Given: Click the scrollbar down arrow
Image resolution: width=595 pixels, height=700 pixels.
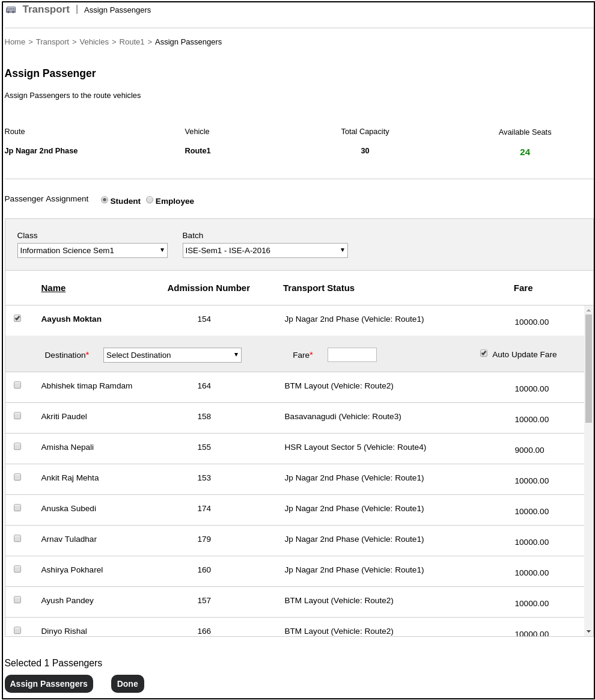Looking at the screenshot, I should 588,631.
